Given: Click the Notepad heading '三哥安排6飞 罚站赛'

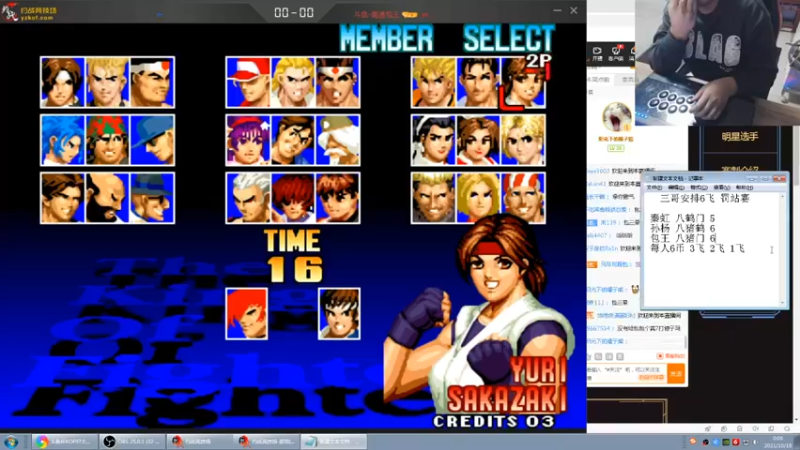Looking at the screenshot, I should 705,198.
